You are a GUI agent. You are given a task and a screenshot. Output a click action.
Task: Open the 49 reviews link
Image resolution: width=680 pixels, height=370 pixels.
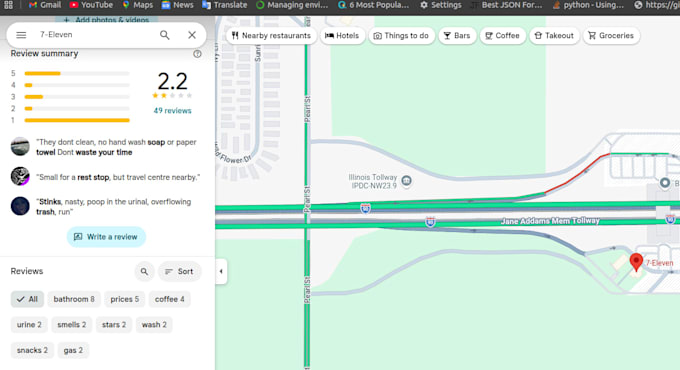coord(172,111)
